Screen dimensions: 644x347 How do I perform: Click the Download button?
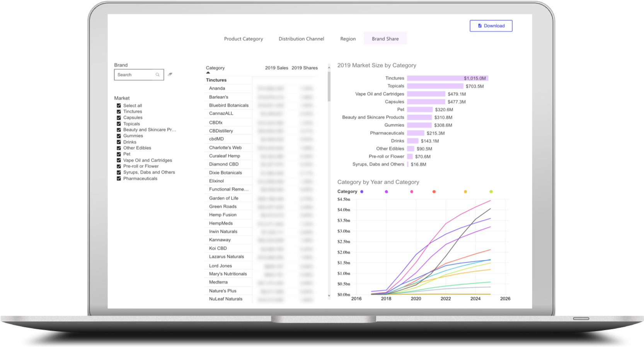coord(491,26)
